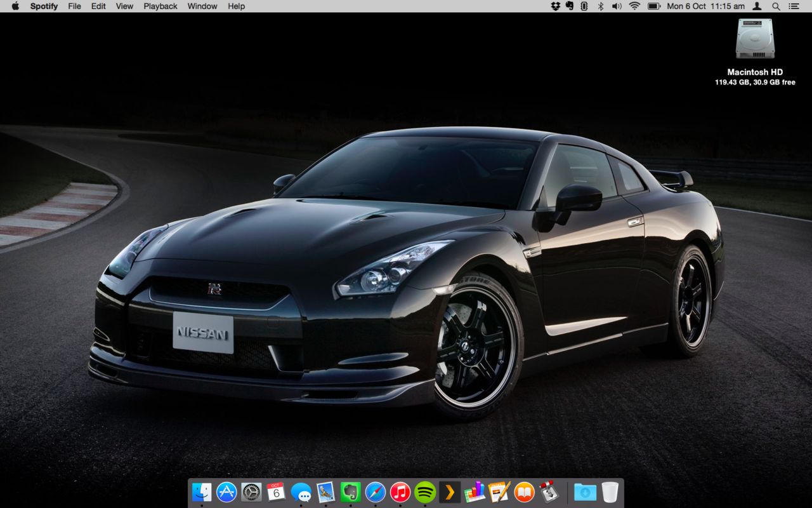Select the Macintosh HD desktop drive

pyautogui.click(x=755, y=39)
